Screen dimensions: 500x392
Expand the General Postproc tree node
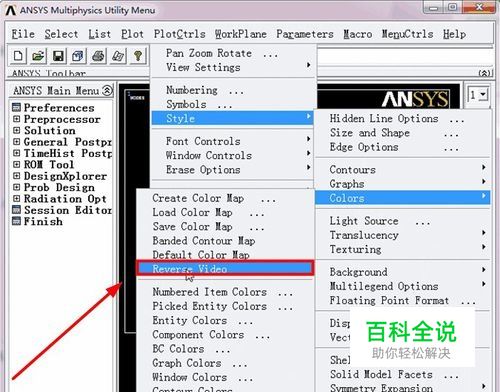click(x=16, y=141)
